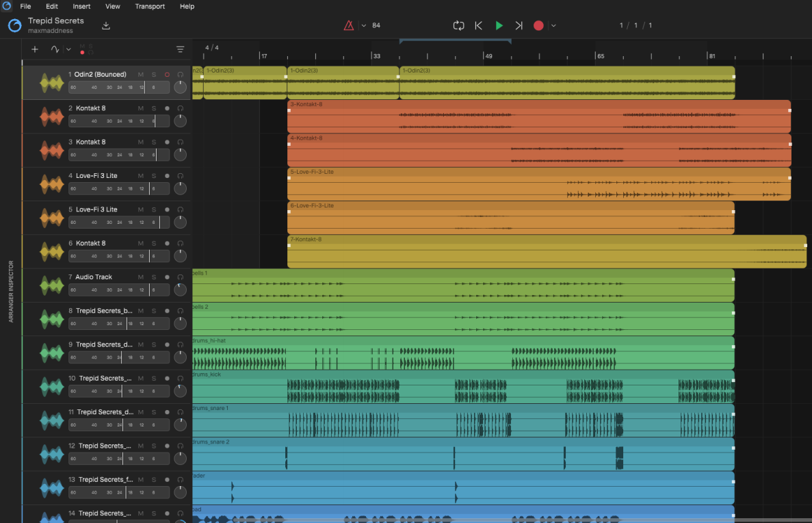Click bar 65 on the timeline ruler
This screenshot has width=812, height=523.
coord(600,56)
